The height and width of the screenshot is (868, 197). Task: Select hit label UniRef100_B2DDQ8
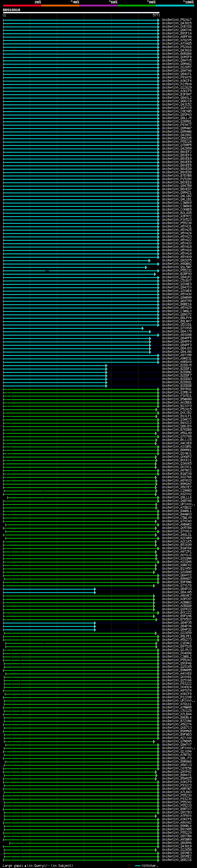176,386
